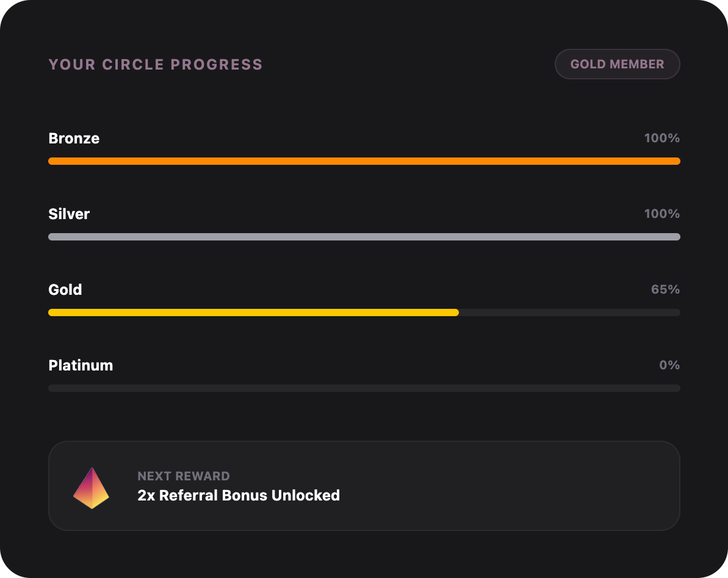Click the Bronze progress bar
The height and width of the screenshot is (578, 728).
point(364,161)
